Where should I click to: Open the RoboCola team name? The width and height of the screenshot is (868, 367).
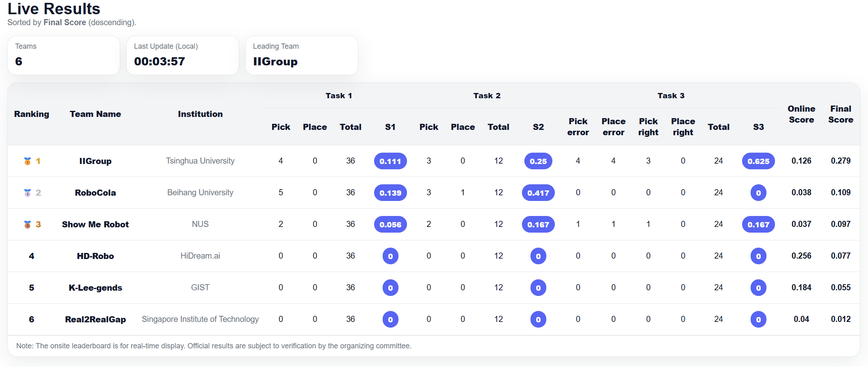pyautogui.click(x=95, y=193)
